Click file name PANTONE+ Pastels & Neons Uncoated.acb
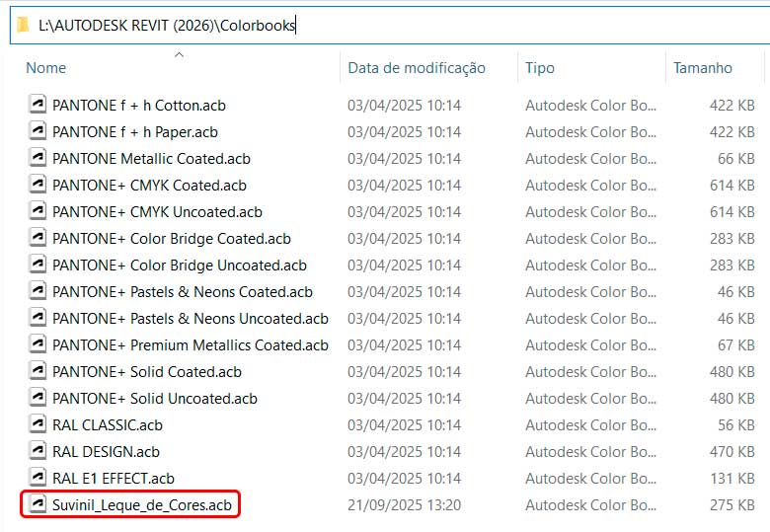This screenshot has width=770, height=532. tap(191, 319)
